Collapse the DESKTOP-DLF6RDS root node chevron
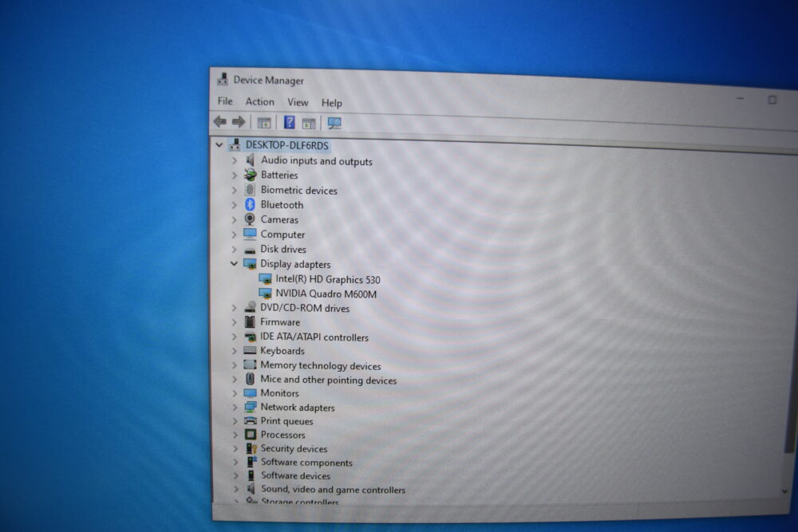Image resolution: width=798 pixels, height=532 pixels. [x=219, y=145]
